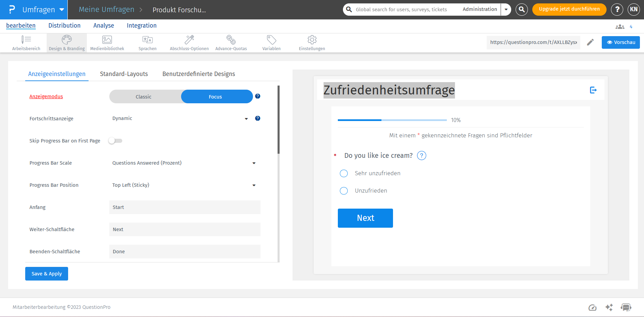The height and width of the screenshot is (317, 644).
Task: Open the Fortschrittsanzeige Dynamic dropdown
Action: tap(180, 118)
